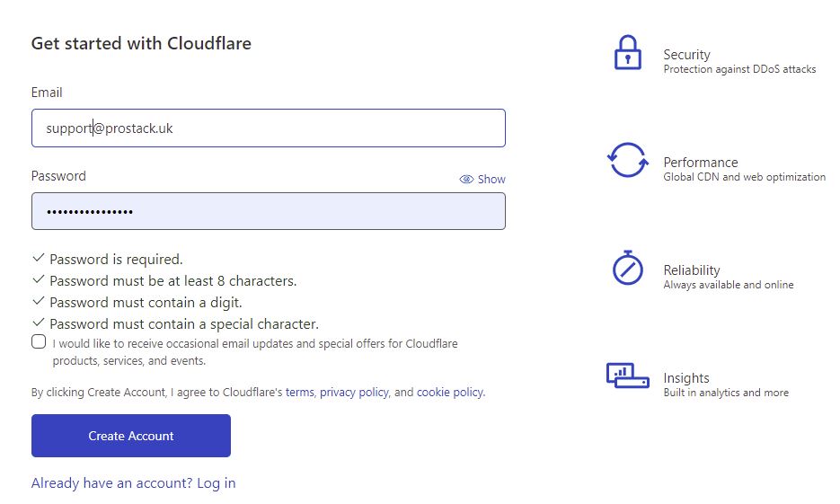Follow 'Already have an account? Log in'
The width and height of the screenshot is (840, 504).
coord(133,483)
